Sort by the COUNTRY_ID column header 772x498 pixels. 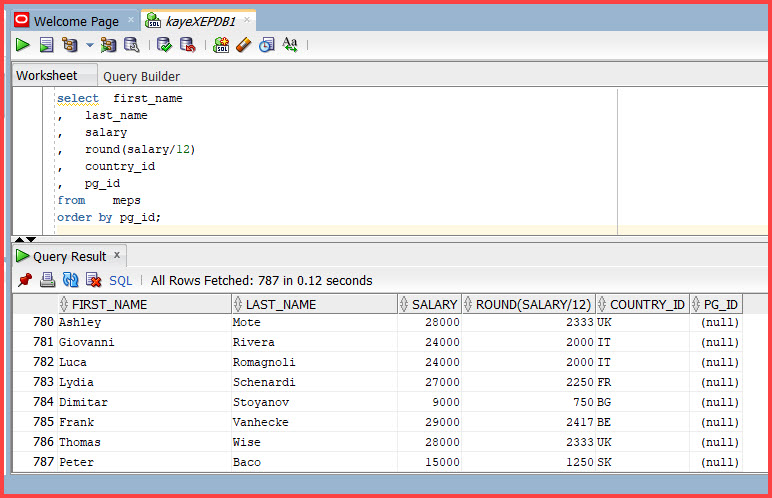tap(643, 304)
